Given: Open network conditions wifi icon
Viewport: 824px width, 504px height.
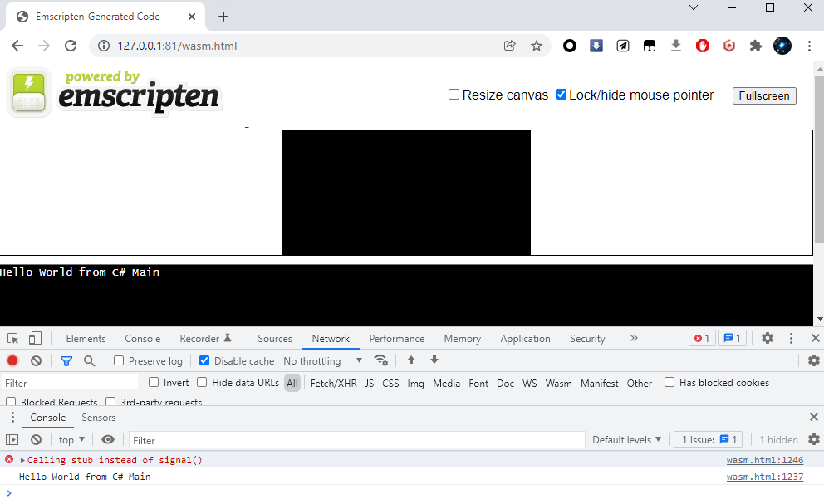Looking at the screenshot, I should (x=381, y=360).
